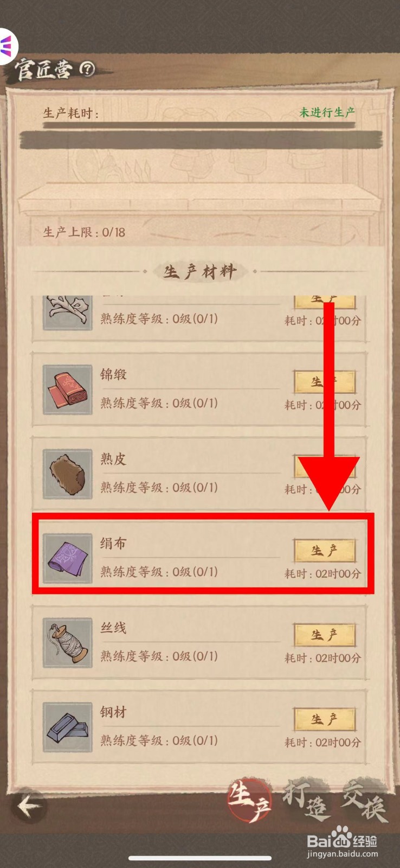
Task: Click 生产 button for 丝线
Action: (325, 635)
